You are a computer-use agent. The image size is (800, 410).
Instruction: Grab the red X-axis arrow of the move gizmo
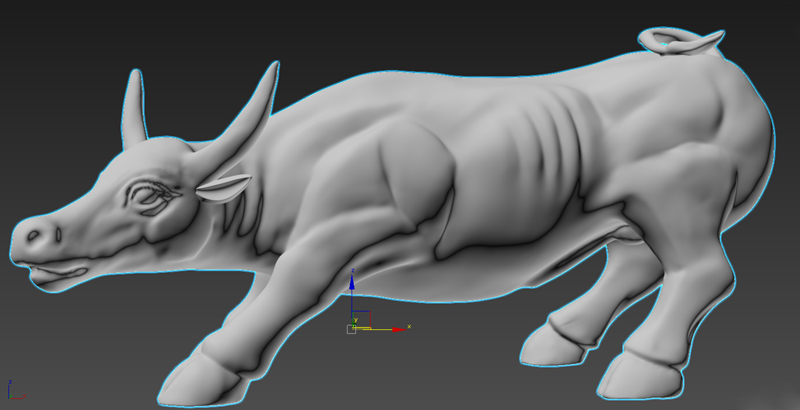point(399,329)
